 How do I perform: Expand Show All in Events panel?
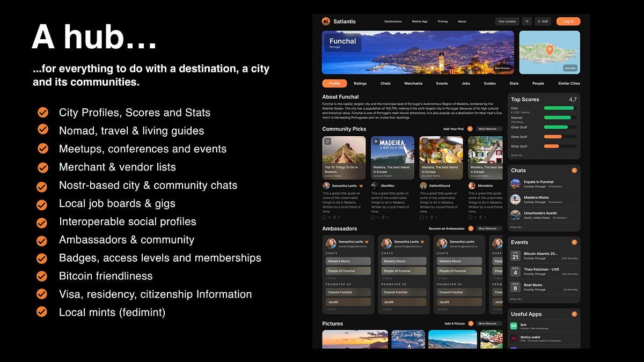pos(516,299)
